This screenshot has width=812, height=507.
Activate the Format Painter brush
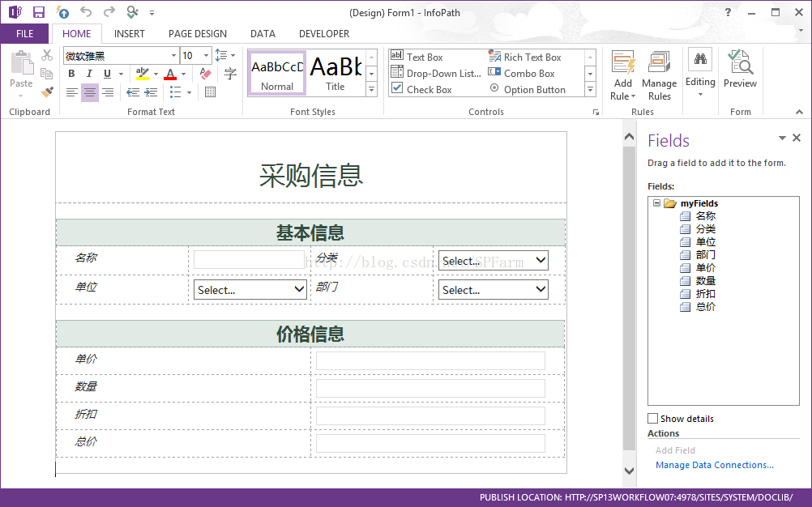tap(47, 92)
